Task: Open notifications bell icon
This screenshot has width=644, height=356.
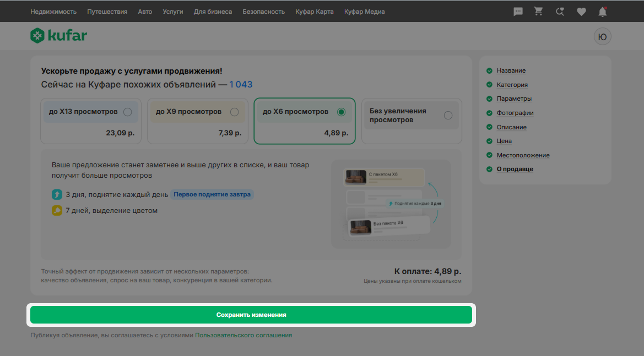Action: click(603, 12)
